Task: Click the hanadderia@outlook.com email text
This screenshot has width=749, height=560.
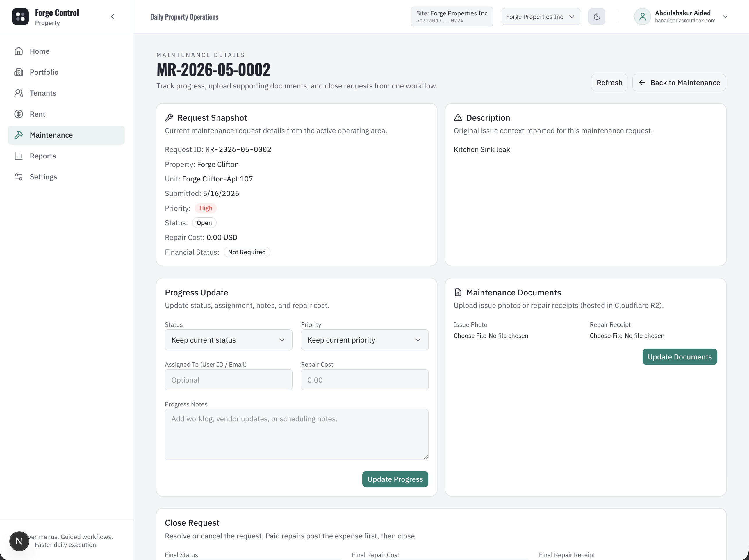Action: tap(685, 21)
